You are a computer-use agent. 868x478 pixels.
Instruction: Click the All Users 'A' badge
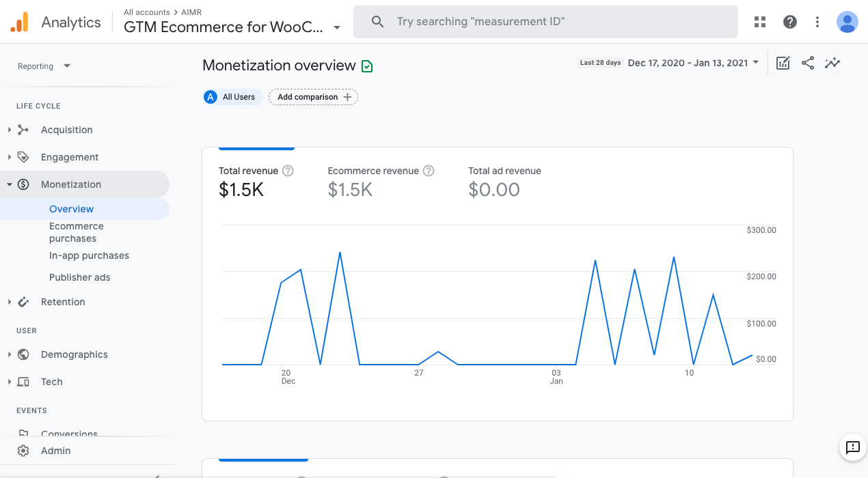(211, 97)
